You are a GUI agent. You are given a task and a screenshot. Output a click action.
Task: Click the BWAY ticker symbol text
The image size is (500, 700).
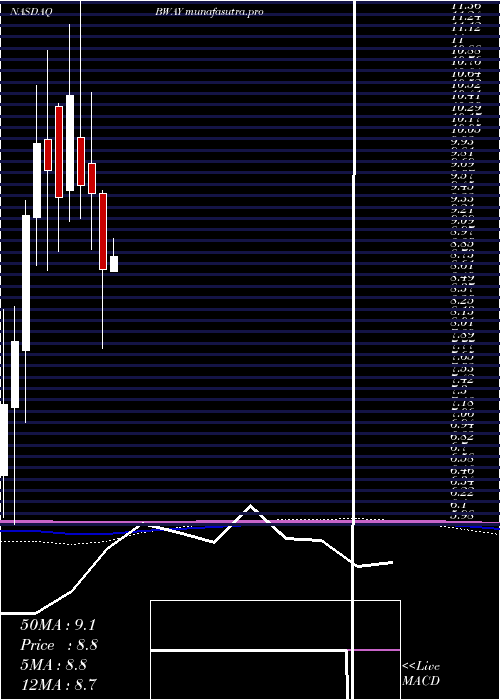[x=169, y=12]
